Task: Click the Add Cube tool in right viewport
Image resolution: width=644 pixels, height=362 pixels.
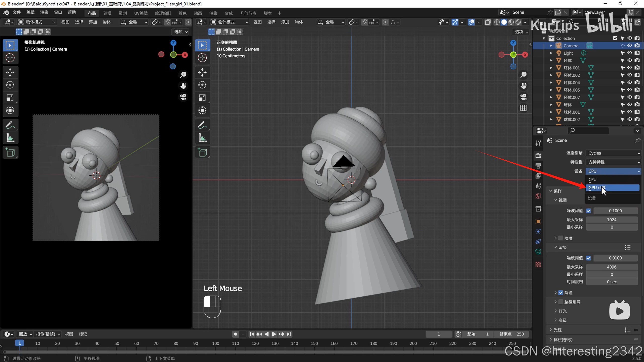Action: tap(202, 152)
